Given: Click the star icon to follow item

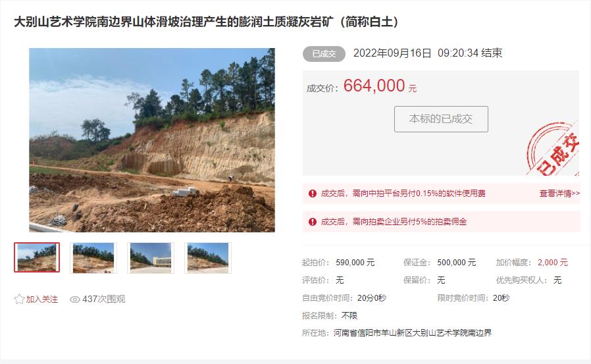Looking at the screenshot, I should 19,299.
